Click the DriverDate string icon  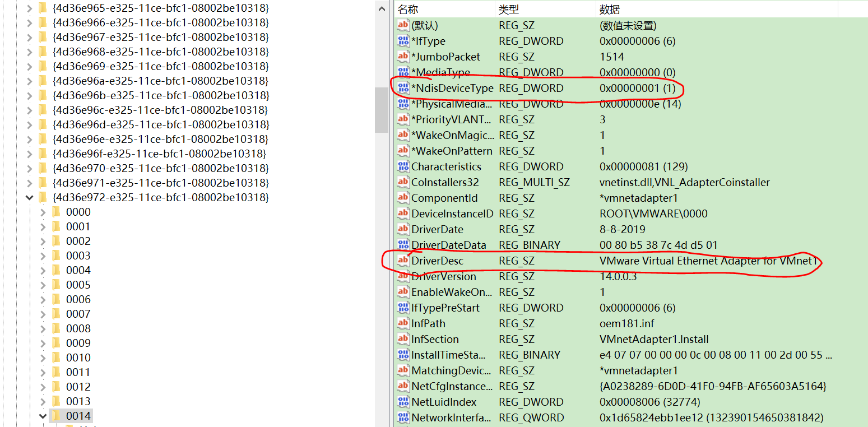tap(403, 229)
